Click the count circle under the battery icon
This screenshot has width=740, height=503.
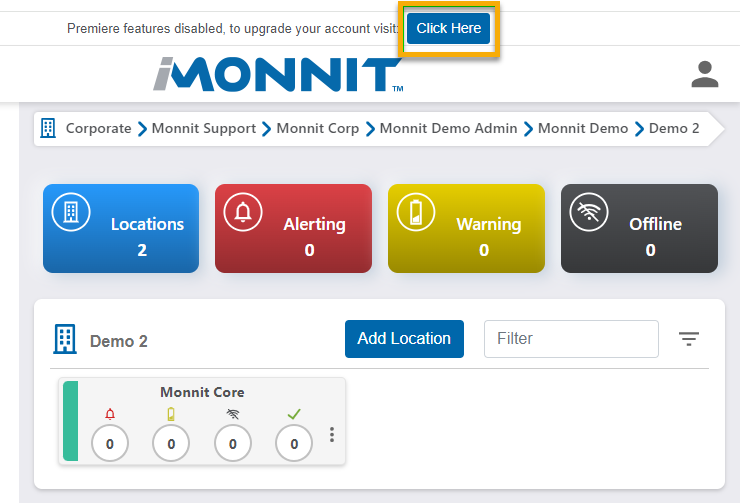(171, 444)
